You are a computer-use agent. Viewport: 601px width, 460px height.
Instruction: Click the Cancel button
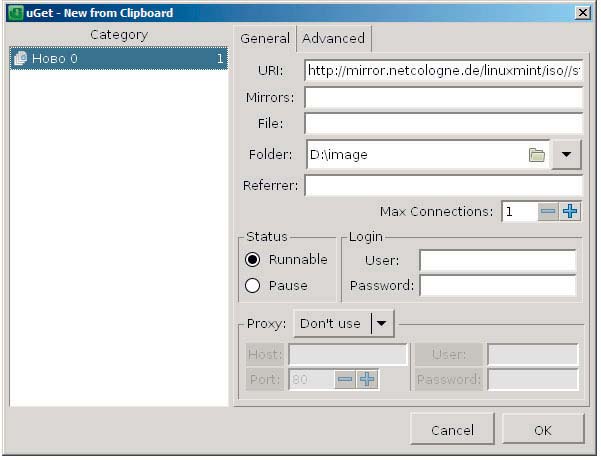coord(452,430)
